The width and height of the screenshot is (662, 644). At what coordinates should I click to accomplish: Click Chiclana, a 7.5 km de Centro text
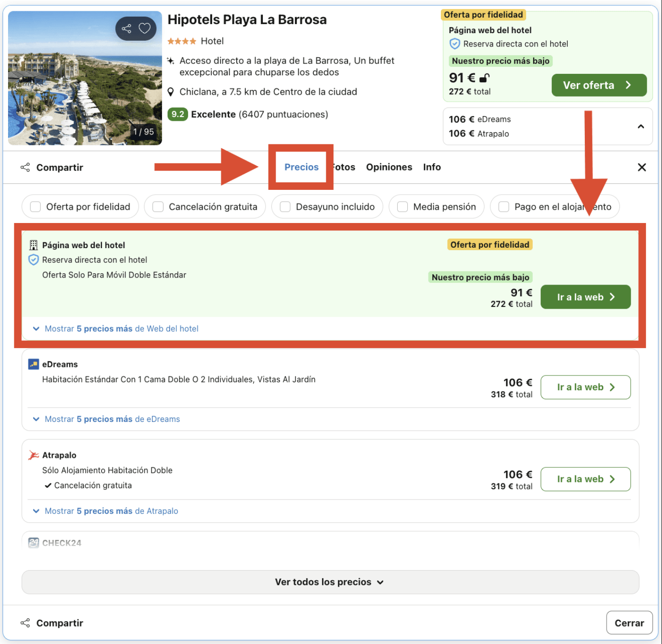click(x=268, y=92)
